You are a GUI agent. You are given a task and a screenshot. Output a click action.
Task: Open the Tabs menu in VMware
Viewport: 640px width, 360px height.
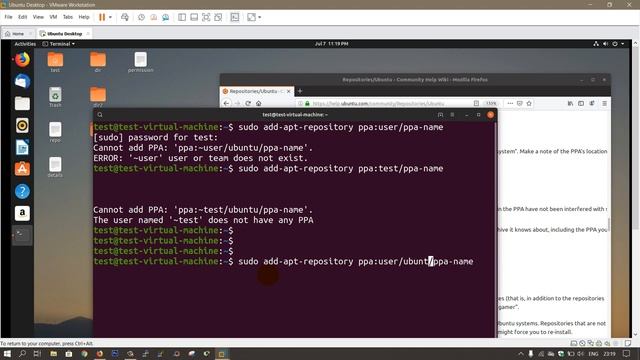click(68, 17)
